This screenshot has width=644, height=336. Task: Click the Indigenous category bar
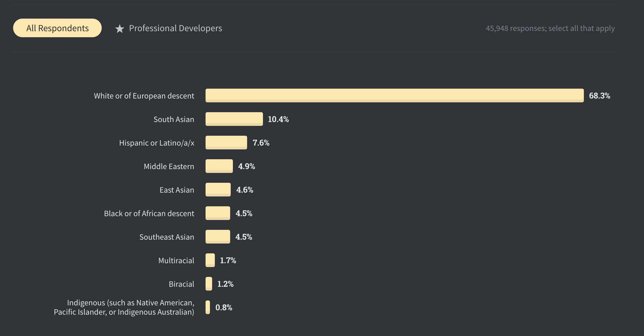[208, 307]
